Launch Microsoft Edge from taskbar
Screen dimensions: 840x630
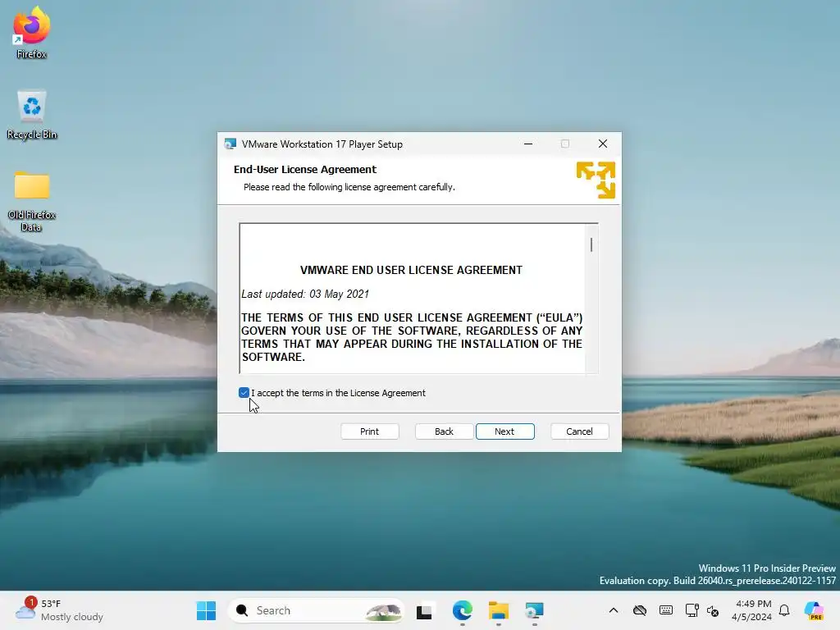tap(462, 610)
